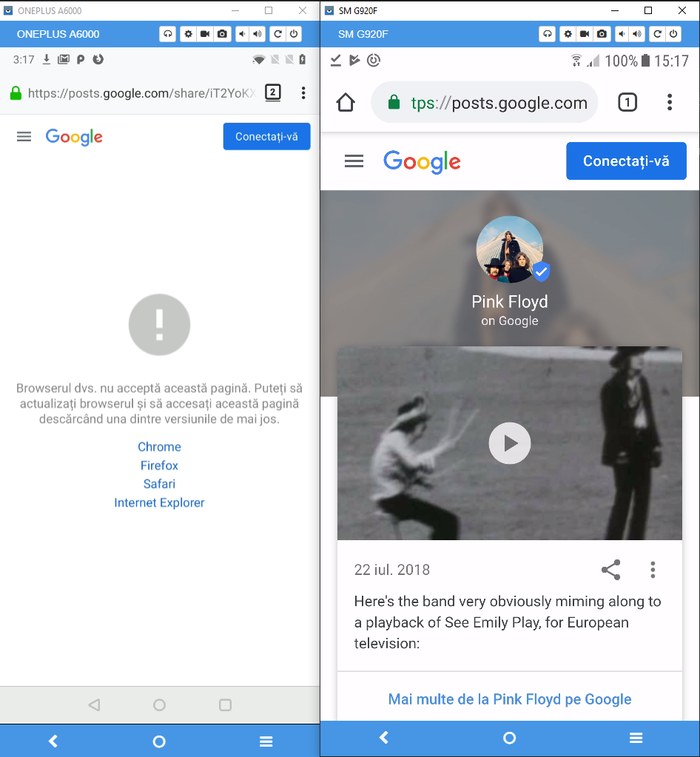Tap the tab counter showing 1 in Samsung browser
Screen dimensions: 700x757
click(627, 102)
